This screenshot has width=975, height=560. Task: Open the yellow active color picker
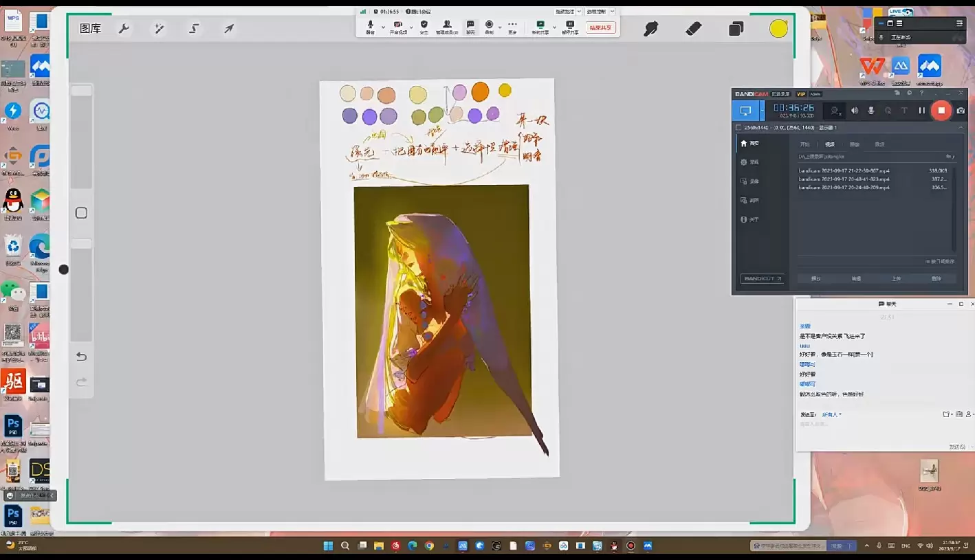(x=778, y=28)
